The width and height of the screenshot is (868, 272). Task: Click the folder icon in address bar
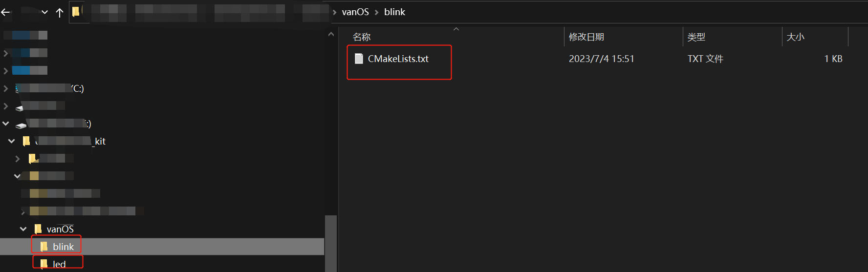click(x=76, y=11)
